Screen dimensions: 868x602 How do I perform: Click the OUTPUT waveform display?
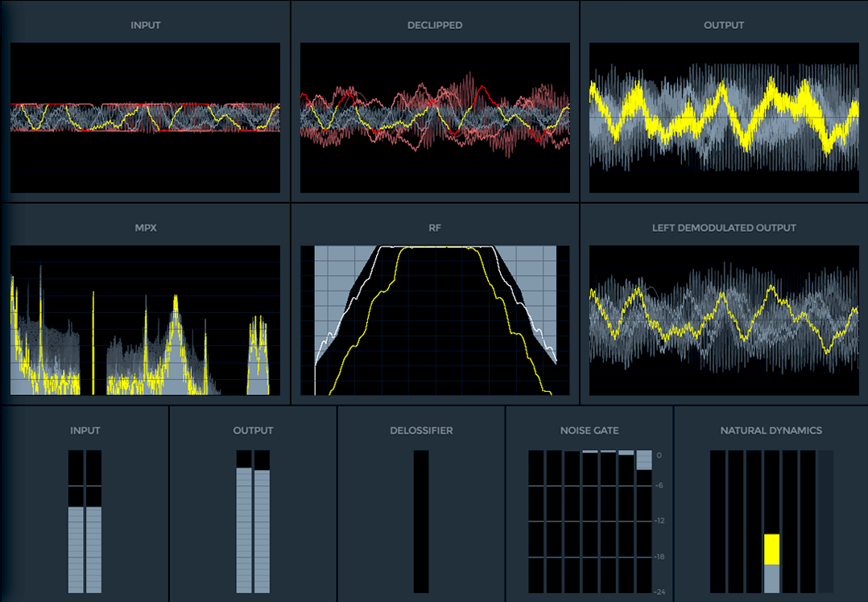(x=723, y=118)
